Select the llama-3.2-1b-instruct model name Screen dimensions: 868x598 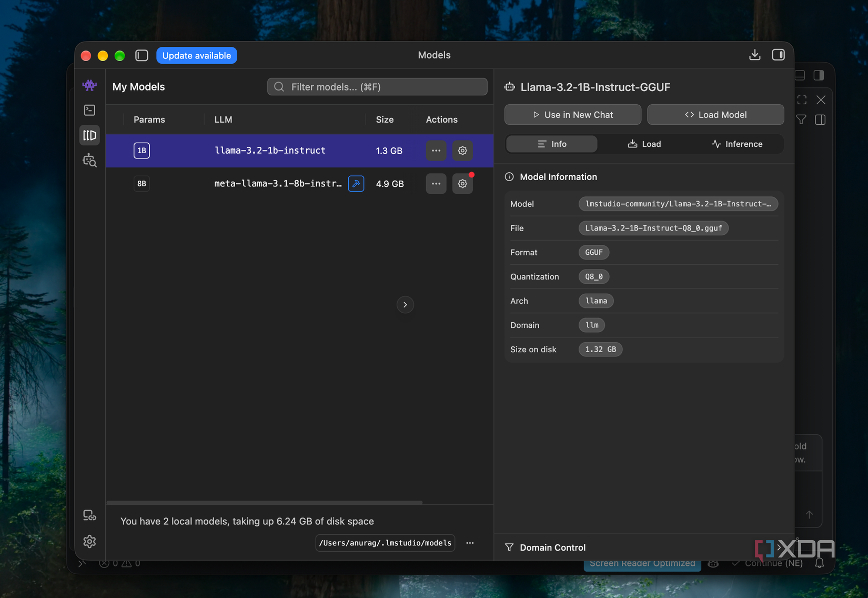270,151
